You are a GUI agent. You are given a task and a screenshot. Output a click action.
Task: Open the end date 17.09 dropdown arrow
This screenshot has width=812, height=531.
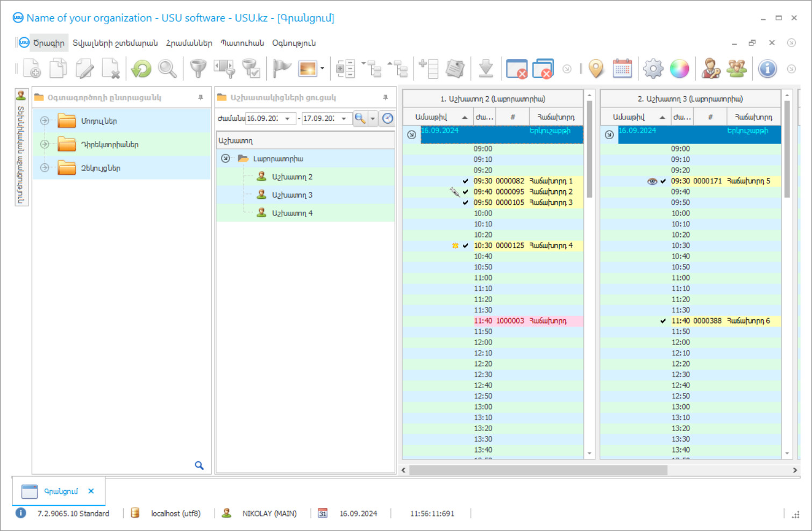point(344,118)
